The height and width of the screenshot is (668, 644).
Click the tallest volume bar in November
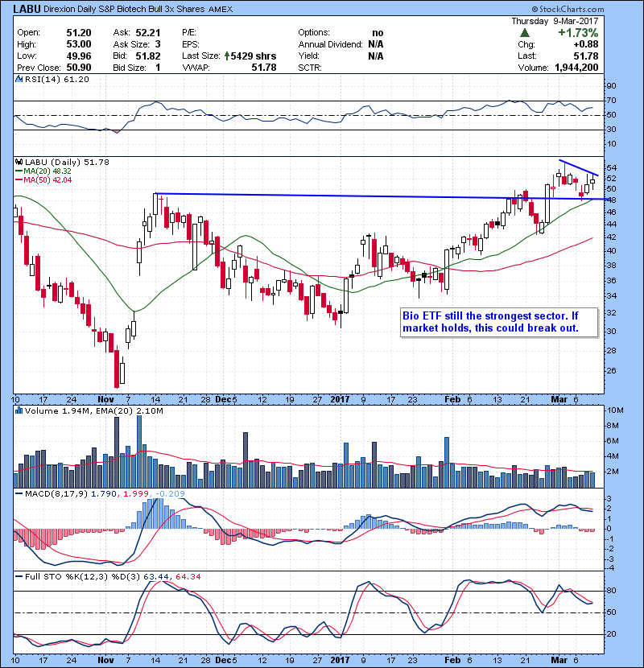pos(139,452)
